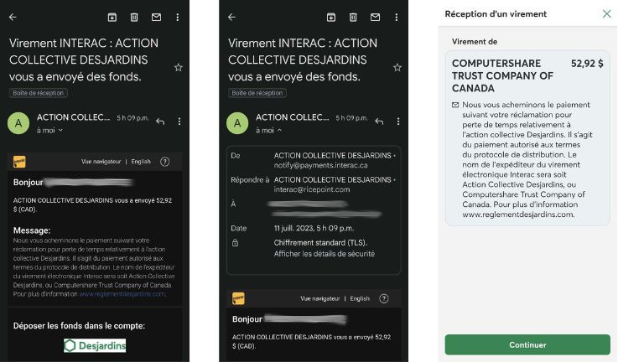Expand recipient details 'à moi' in left email
This screenshot has height=362, width=644.
click(49, 130)
